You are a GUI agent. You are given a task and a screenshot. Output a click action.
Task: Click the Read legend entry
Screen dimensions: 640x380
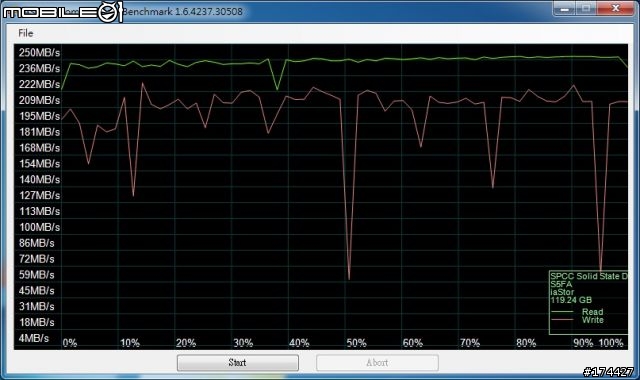[592, 312]
